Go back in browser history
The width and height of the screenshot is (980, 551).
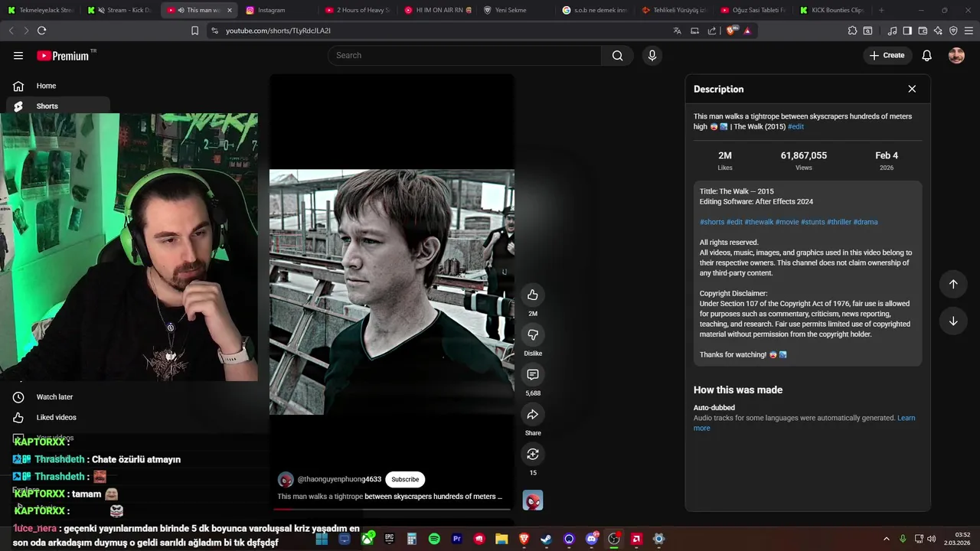tap(11, 31)
